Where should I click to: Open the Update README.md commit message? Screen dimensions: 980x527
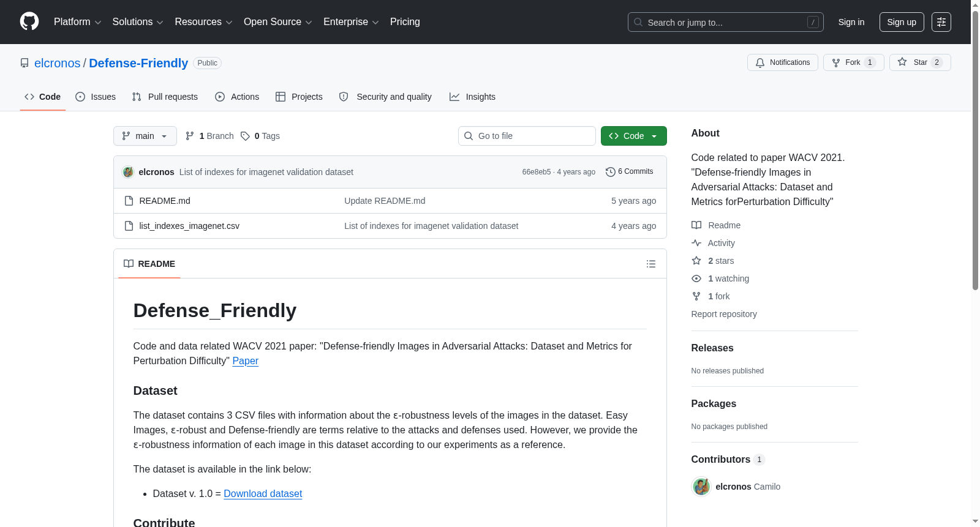pyautogui.click(x=385, y=201)
